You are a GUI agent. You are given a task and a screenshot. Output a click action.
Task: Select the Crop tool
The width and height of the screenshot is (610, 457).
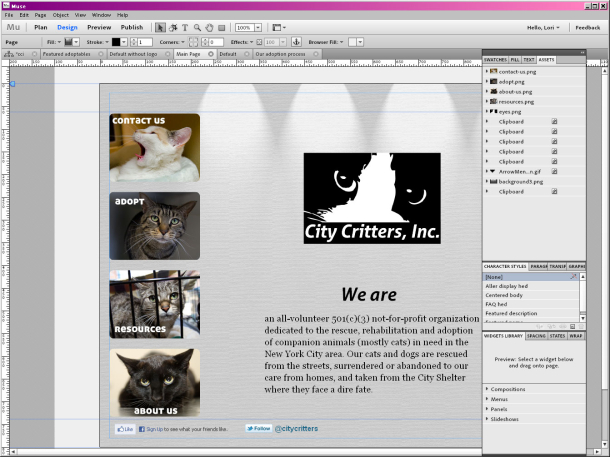tap(173, 28)
